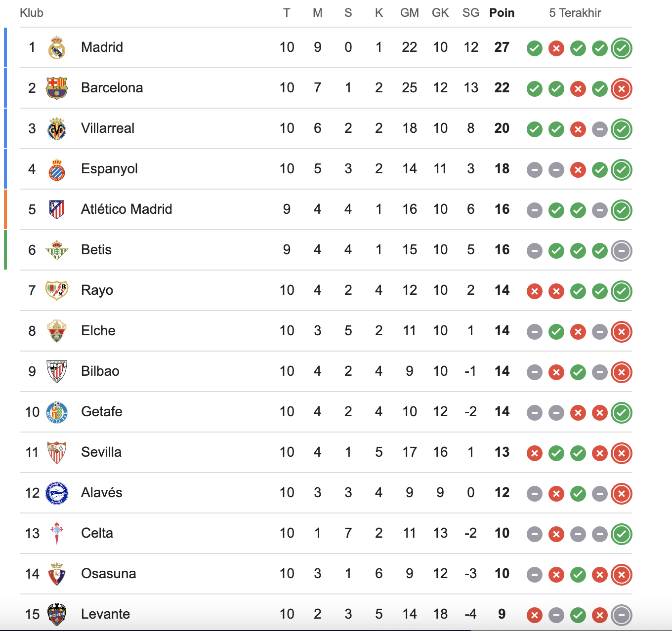Select the 5 Terakhir column header
This screenshot has height=631, width=672.
click(574, 13)
